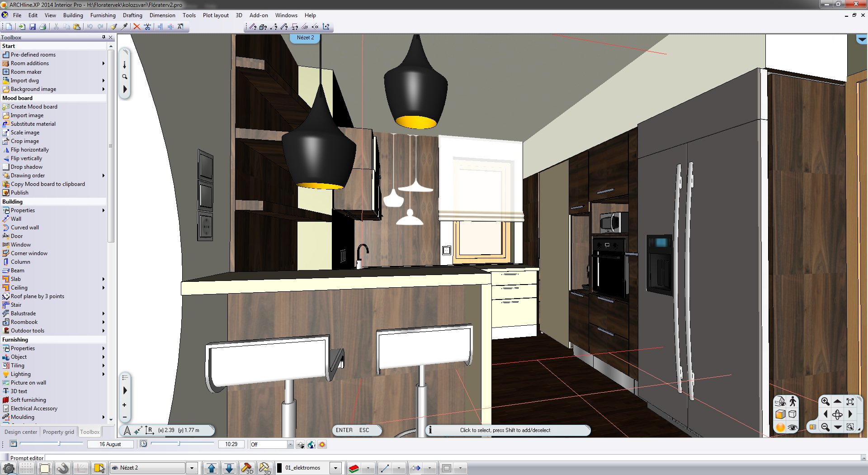Click the zoom in magnifier icon
Image resolution: width=868 pixels, height=475 pixels.
pos(825,401)
